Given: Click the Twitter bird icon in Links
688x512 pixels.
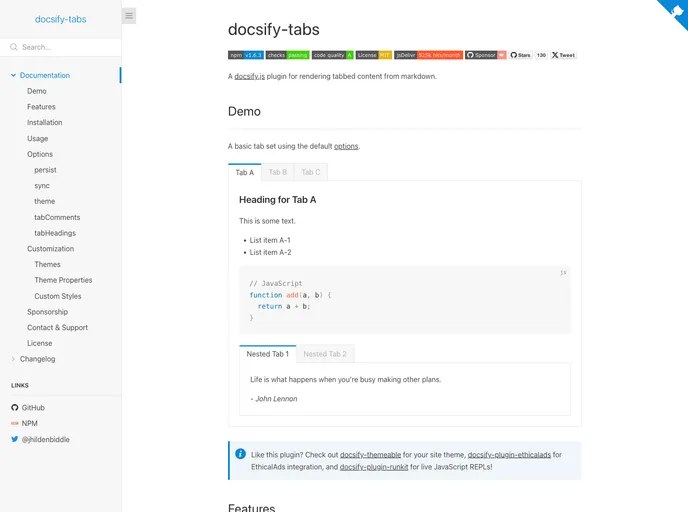Looking at the screenshot, I should click(x=15, y=439).
